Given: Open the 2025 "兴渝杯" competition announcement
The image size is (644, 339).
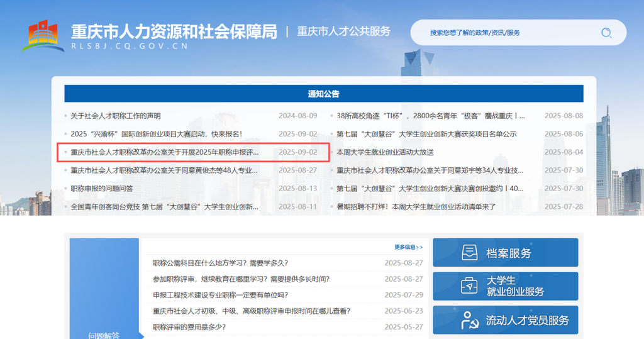Looking at the screenshot, I should (x=156, y=134).
